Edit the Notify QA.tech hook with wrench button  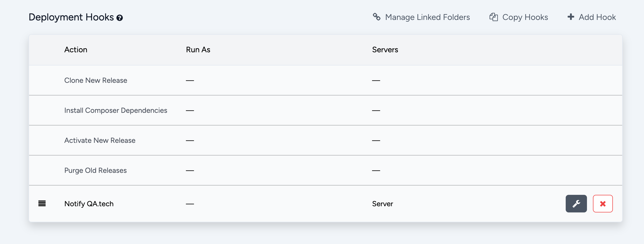point(576,204)
